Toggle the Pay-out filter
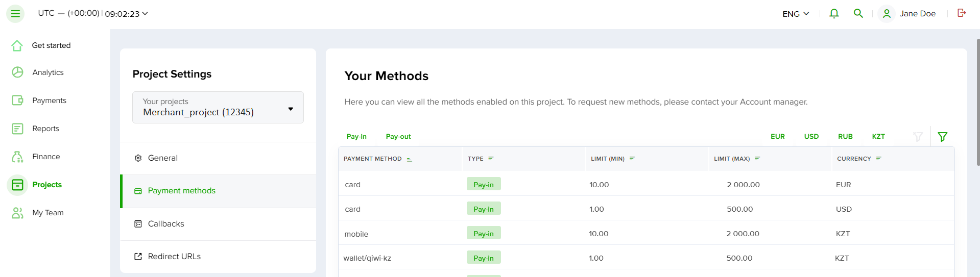The width and height of the screenshot is (980, 277). click(398, 137)
